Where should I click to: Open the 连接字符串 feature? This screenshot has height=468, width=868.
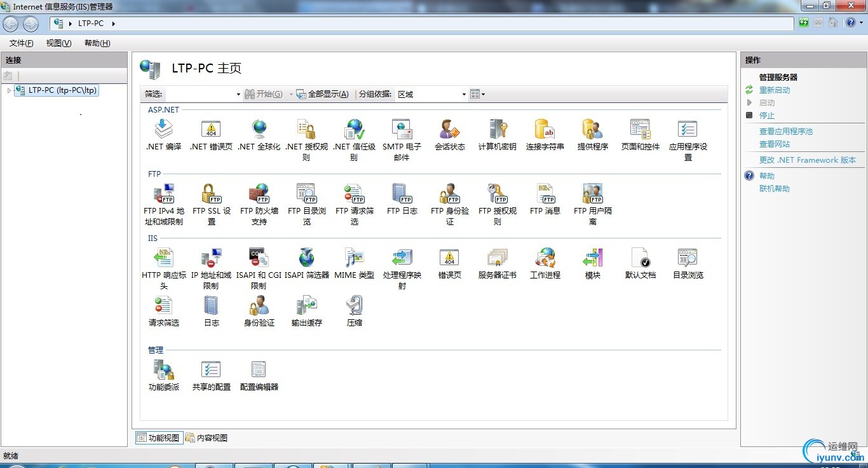(545, 135)
